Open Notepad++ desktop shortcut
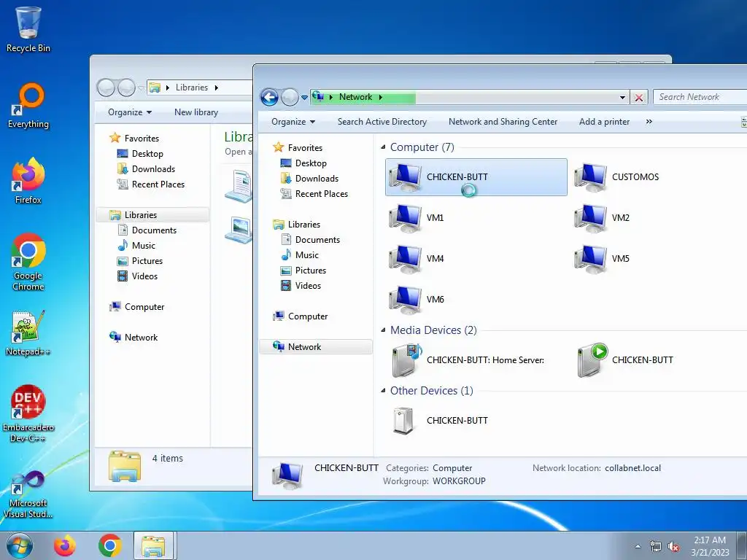Viewport: 747px width, 560px height. point(28,333)
